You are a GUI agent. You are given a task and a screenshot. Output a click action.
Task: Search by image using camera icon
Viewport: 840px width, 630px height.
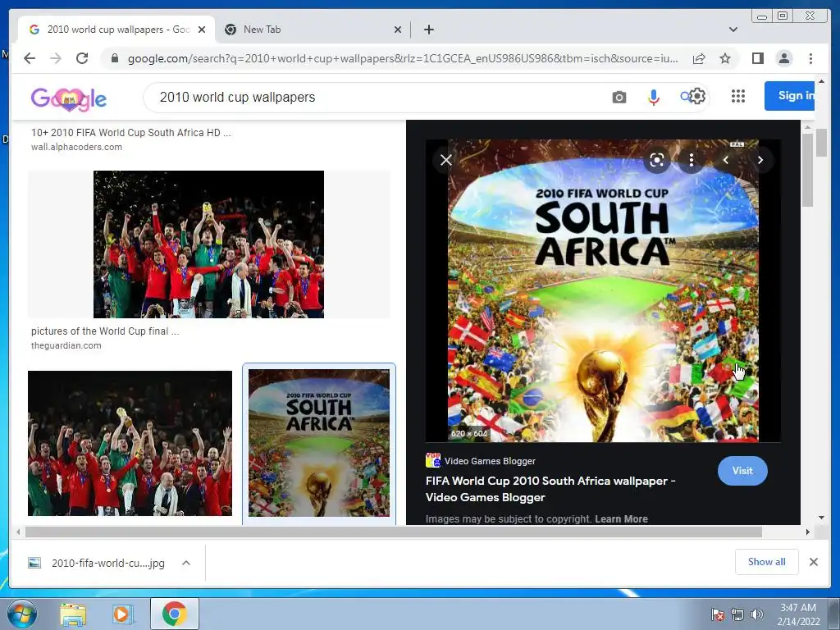click(619, 98)
